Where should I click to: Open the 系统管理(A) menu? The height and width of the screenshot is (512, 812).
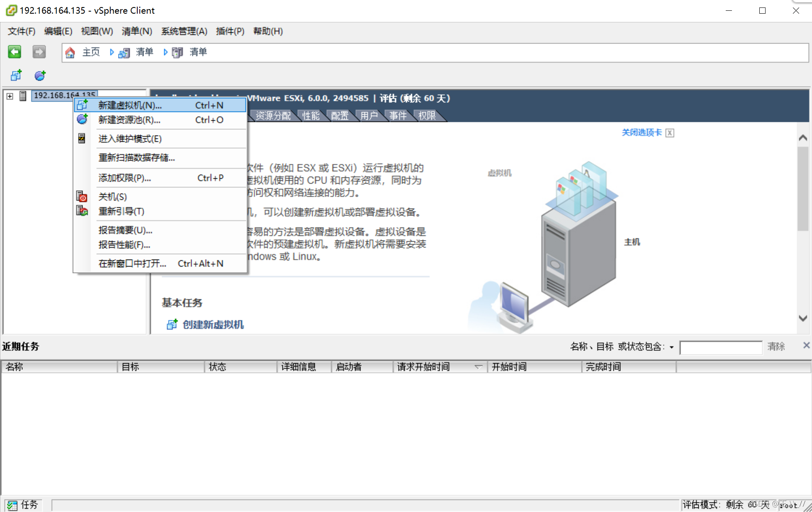(184, 32)
